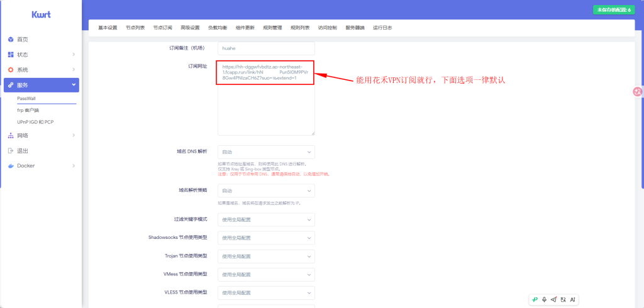Click the paper plane send icon
The height and width of the screenshot is (308, 644).
click(x=553, y=299)
